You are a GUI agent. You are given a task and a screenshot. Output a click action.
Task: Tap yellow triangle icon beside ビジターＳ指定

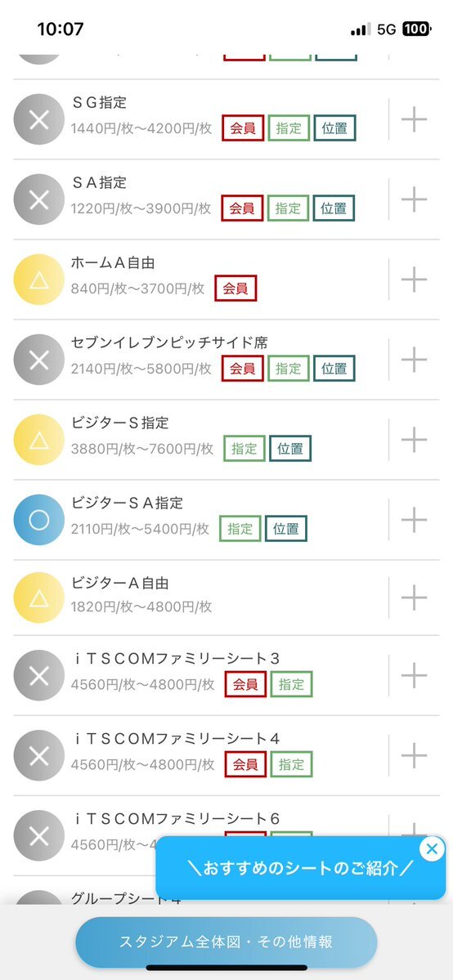point(38,440)
